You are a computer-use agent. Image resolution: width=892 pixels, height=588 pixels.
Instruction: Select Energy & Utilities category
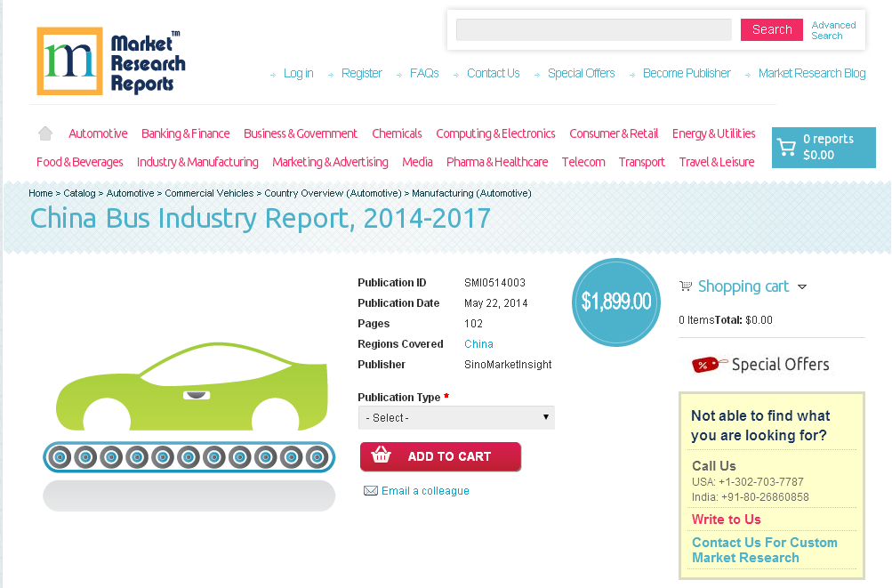(x=714, y=133)
